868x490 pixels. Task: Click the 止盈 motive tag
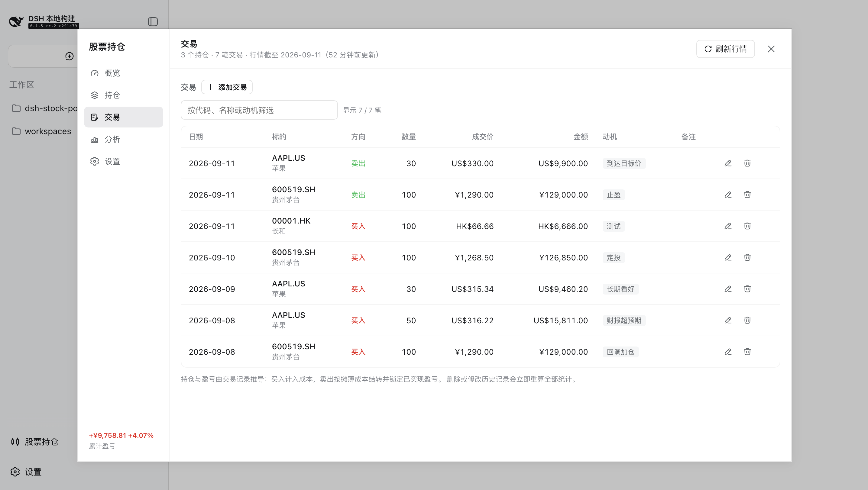614,195
